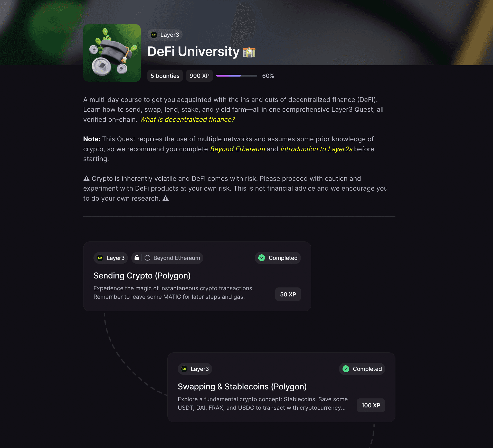The height and width of the screenshot is (448, 493).
Task: Click the '5 bounties' badge
Action: point(165,76)
